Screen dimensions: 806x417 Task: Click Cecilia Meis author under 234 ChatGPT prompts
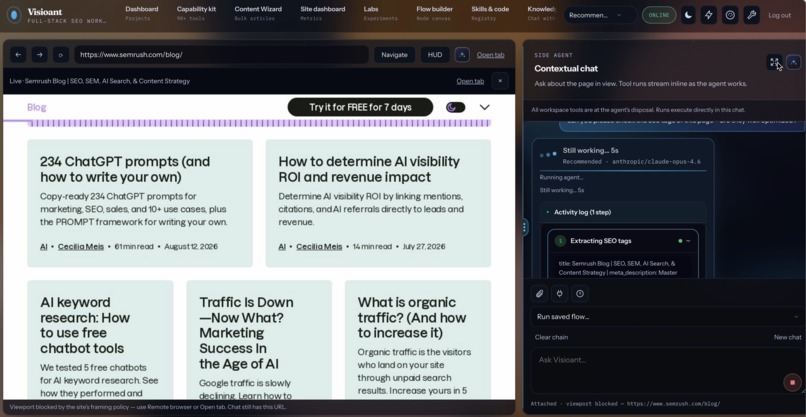click(x=81, y=246)
